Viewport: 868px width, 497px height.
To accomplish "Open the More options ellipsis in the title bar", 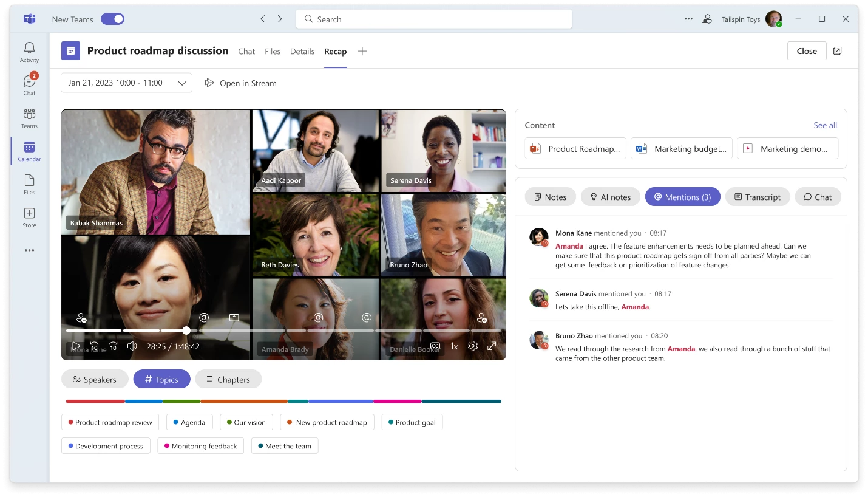I will [x=688, y=19].
